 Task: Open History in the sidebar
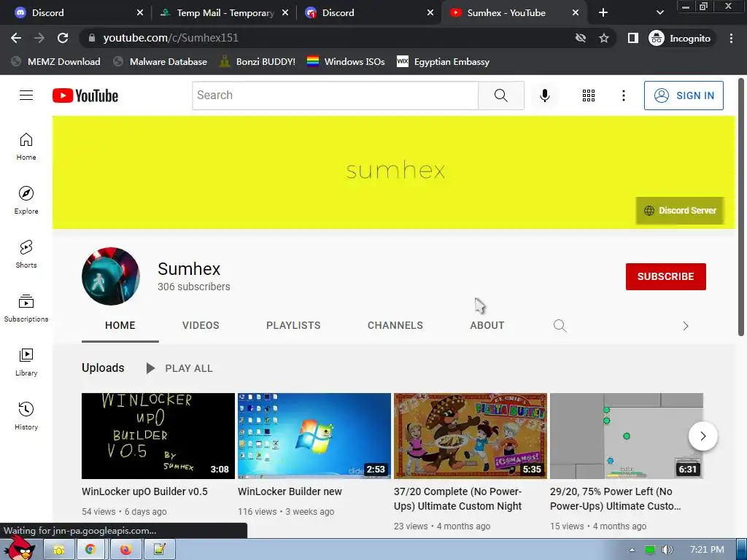26,416
